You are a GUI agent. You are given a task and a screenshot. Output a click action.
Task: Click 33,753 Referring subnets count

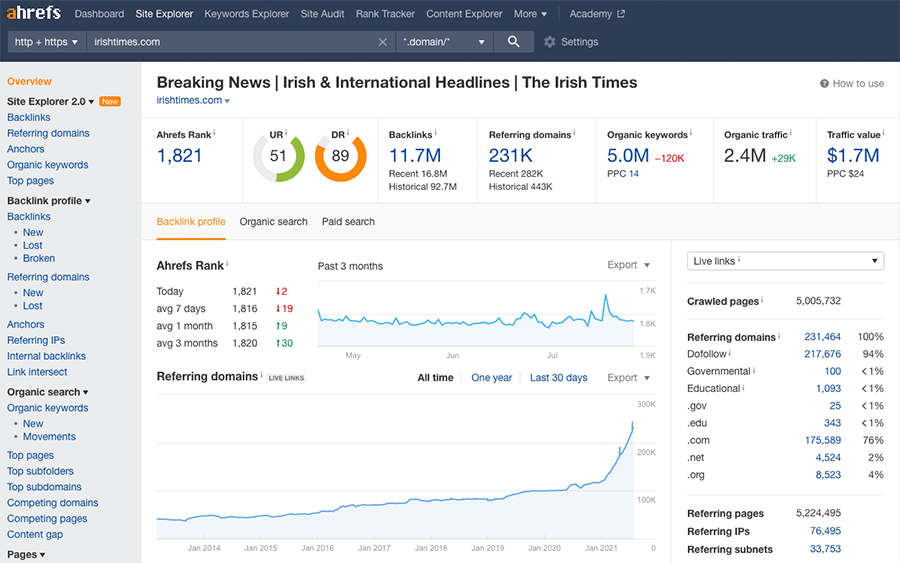pos(825,549)
